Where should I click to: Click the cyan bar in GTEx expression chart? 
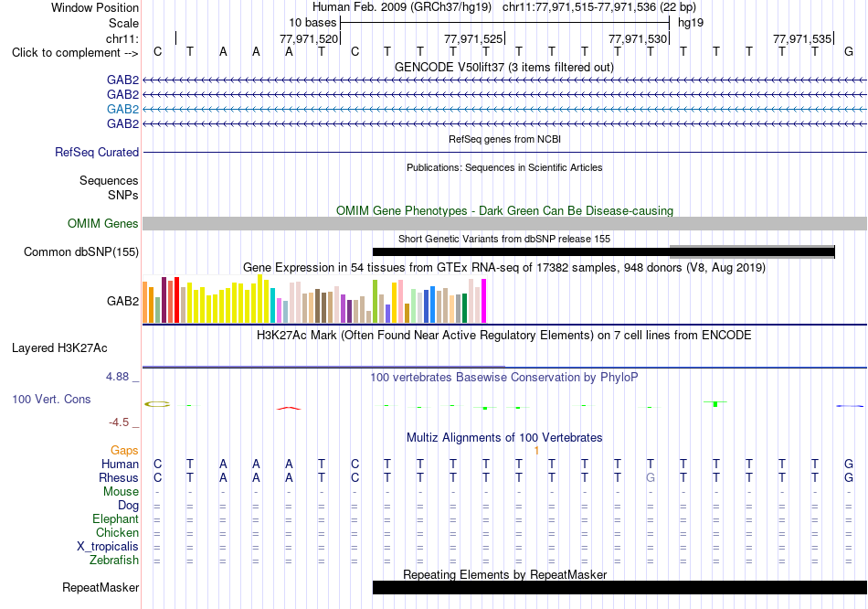click(272, 305)
